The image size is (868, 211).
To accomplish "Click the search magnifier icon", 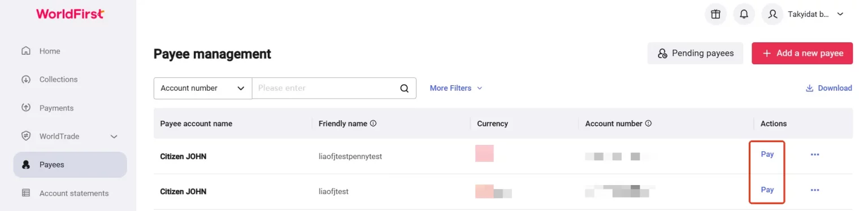I will click(x=404, y=88).
